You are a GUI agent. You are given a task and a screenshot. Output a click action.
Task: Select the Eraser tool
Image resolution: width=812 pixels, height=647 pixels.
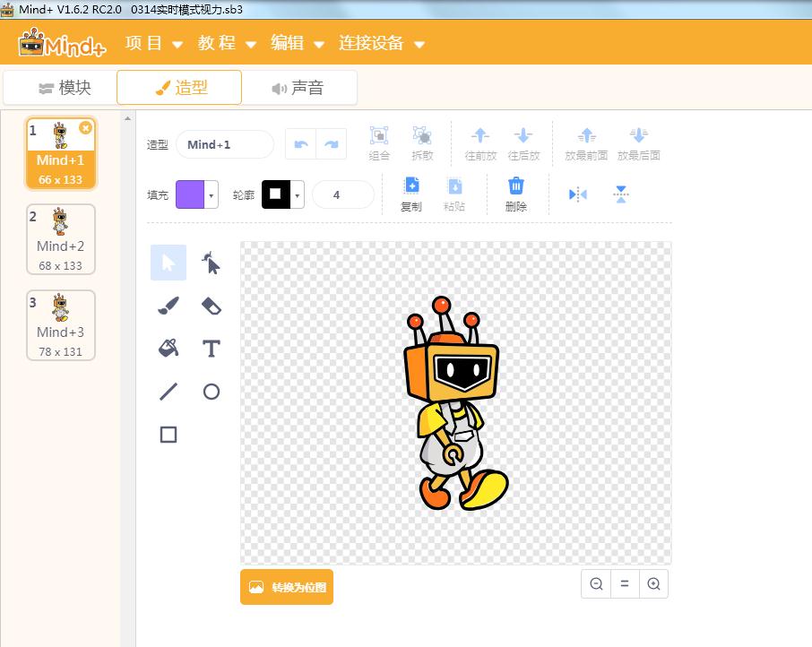pos(211,306)
